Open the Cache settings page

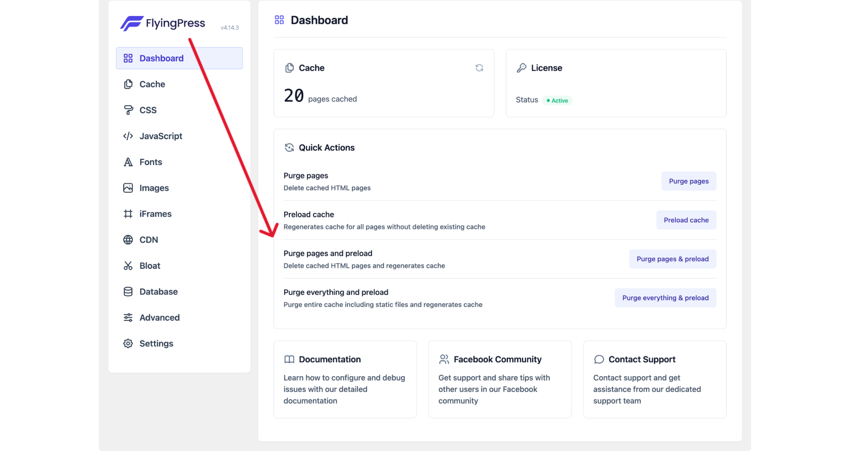pos(180,84)
